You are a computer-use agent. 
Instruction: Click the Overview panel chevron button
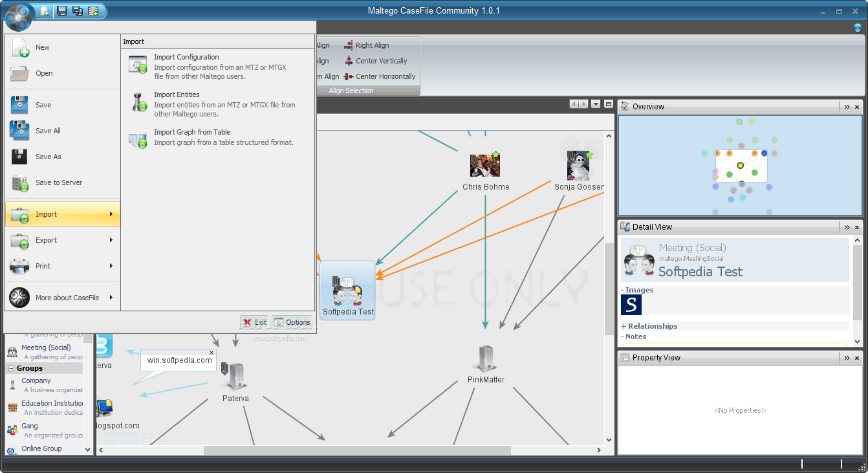point(847,107)
